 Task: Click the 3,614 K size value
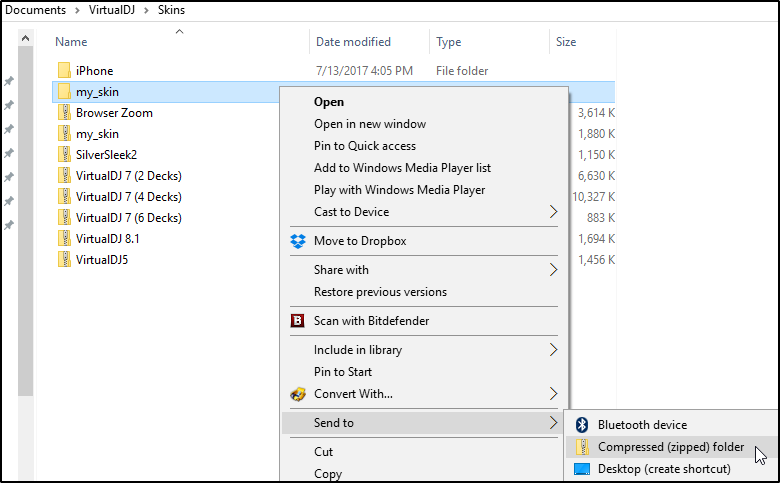[596, 113]
